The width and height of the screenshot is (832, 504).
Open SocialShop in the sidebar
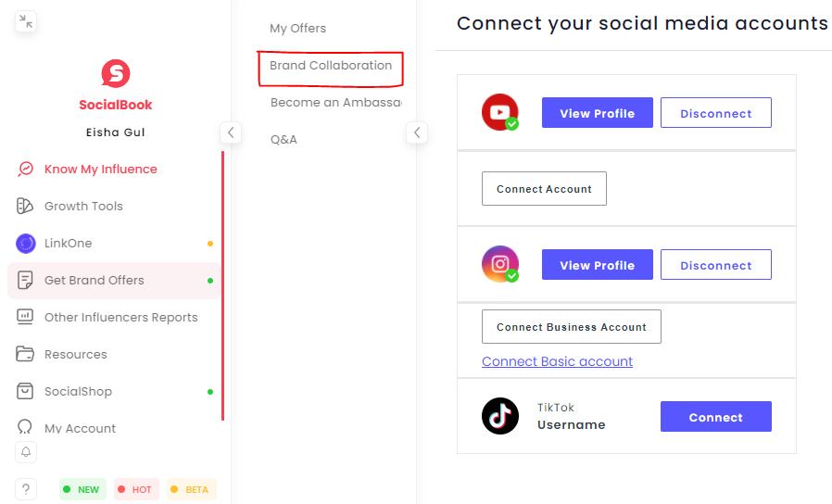(x=78, y=391)
